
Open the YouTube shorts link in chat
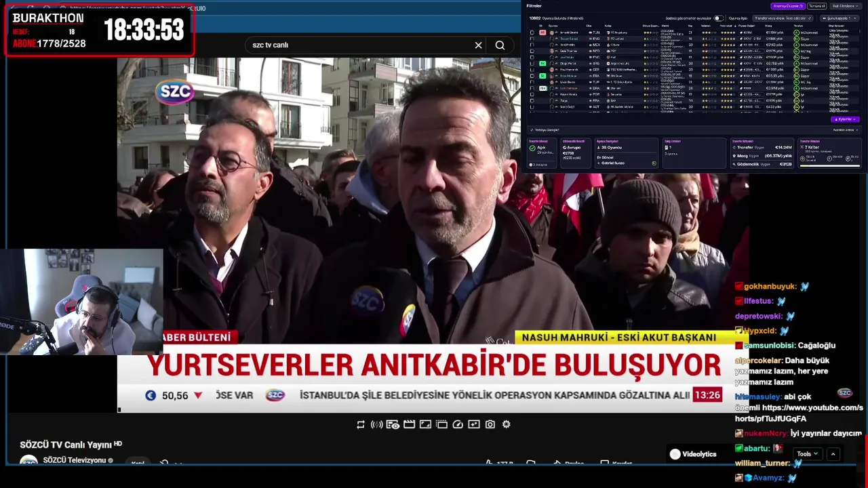click(799, 413)
